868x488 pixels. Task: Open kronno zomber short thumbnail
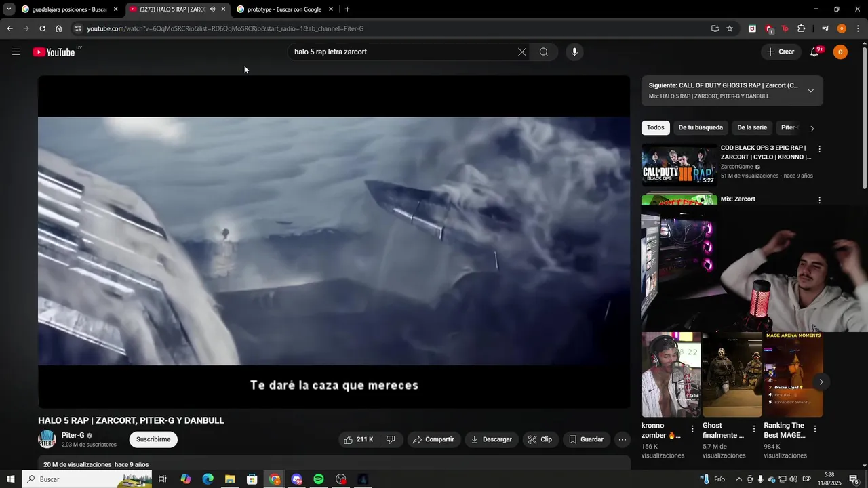[671, 374]
